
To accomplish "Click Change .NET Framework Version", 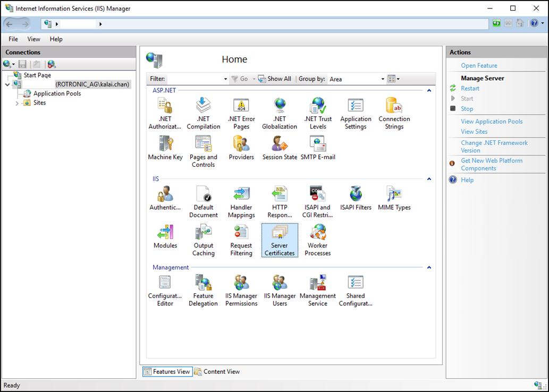I will coord(494,147).
